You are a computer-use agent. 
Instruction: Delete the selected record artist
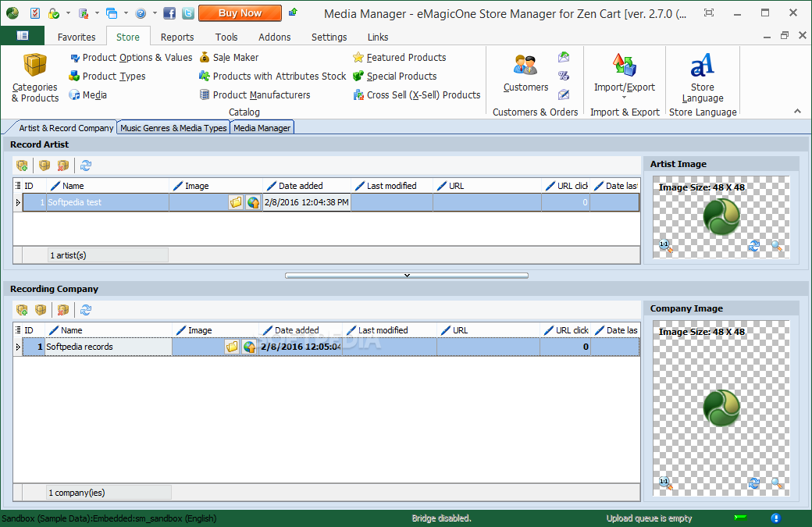pyautogui.click(x=63, y=166)
